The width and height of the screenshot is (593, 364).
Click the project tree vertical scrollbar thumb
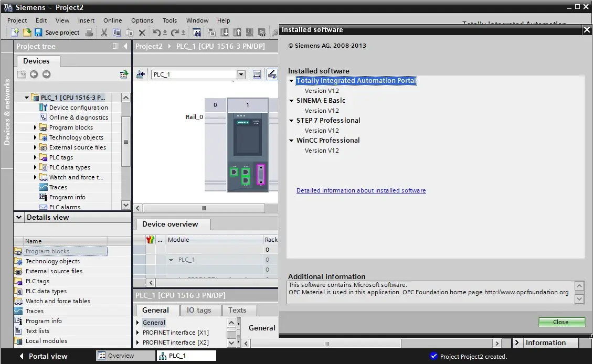(126, 142)
